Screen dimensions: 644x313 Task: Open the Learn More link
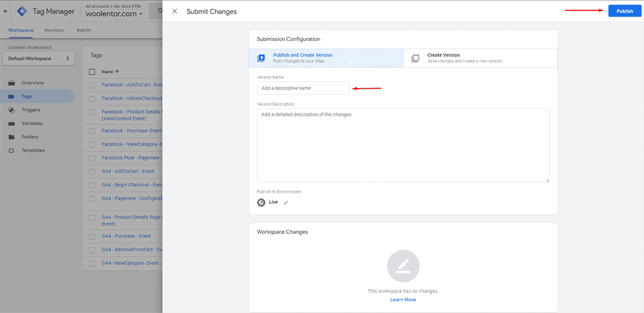pos(403,300)
